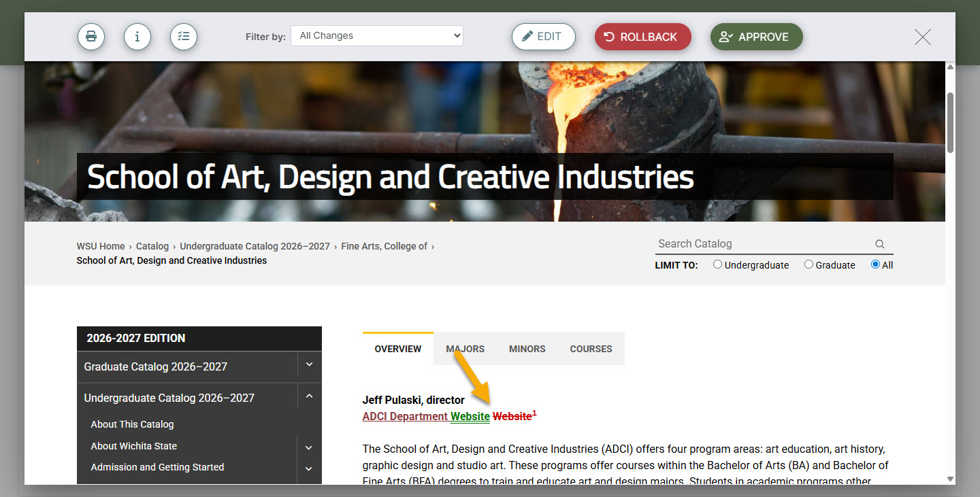The width and height of the screenshot is (980, 497).
Task: Open the Filter by All Changes dropdown
Action: tap(377, 36)
